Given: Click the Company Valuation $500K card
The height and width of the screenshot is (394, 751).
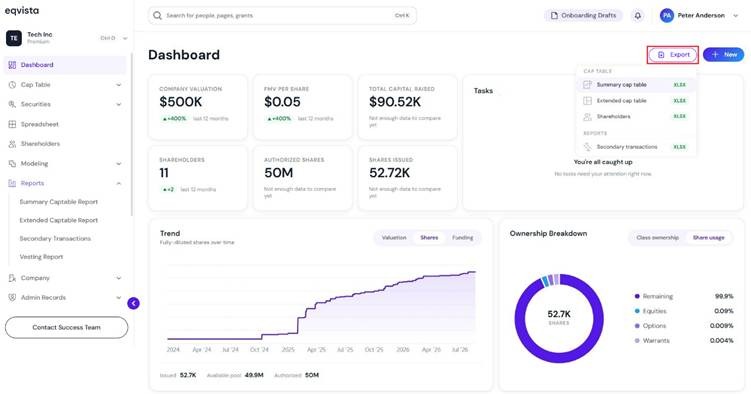Looking at the screenshot, I should pos(198,107).
